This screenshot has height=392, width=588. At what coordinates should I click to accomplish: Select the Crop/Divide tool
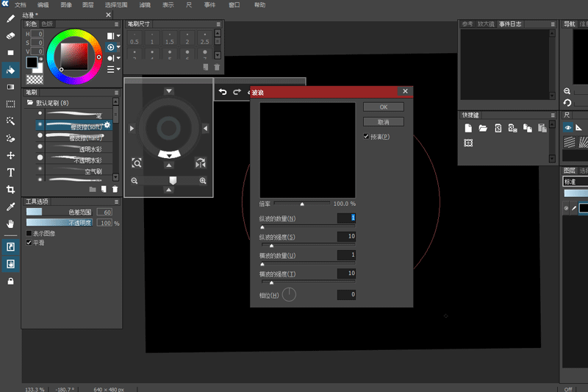point(10,190)
